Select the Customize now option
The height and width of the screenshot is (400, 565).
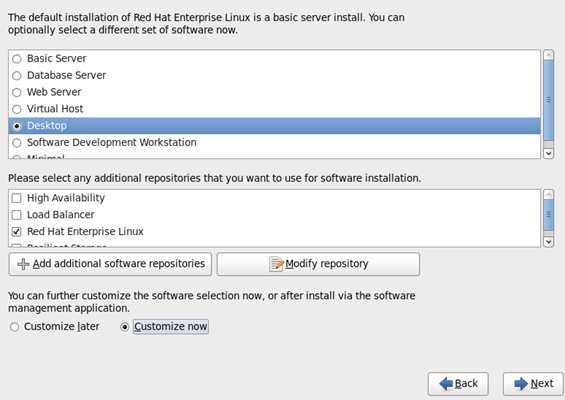[125, 327]
